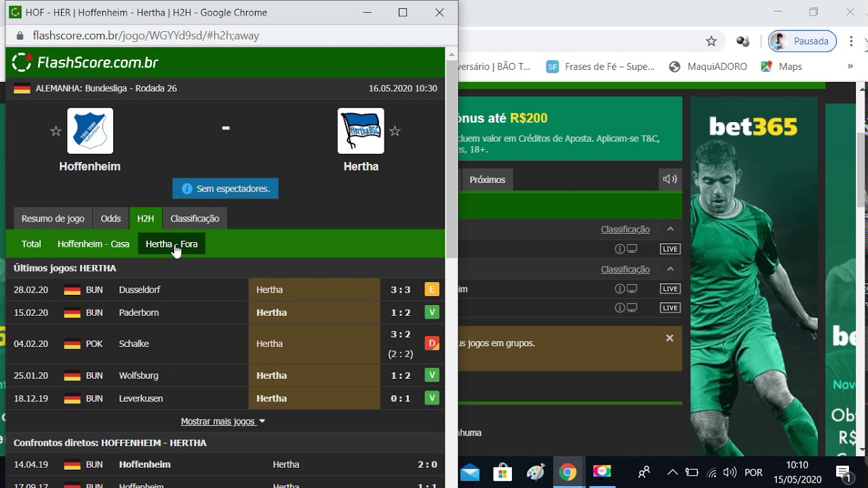Open Microsoft Store from the taskbar
This screenshot has width=868, height=488.
point(502,472)
